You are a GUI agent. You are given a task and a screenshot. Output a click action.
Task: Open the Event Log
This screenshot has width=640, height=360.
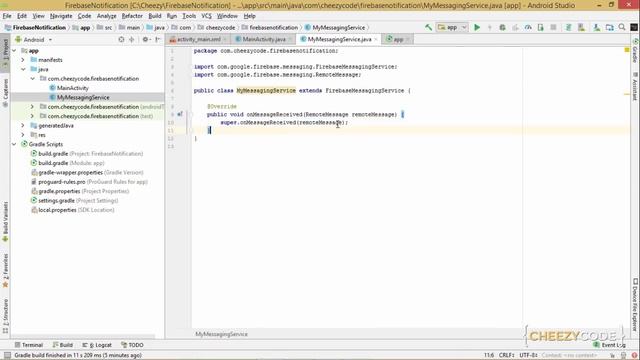pyautogui.click(x=610, y=345)
